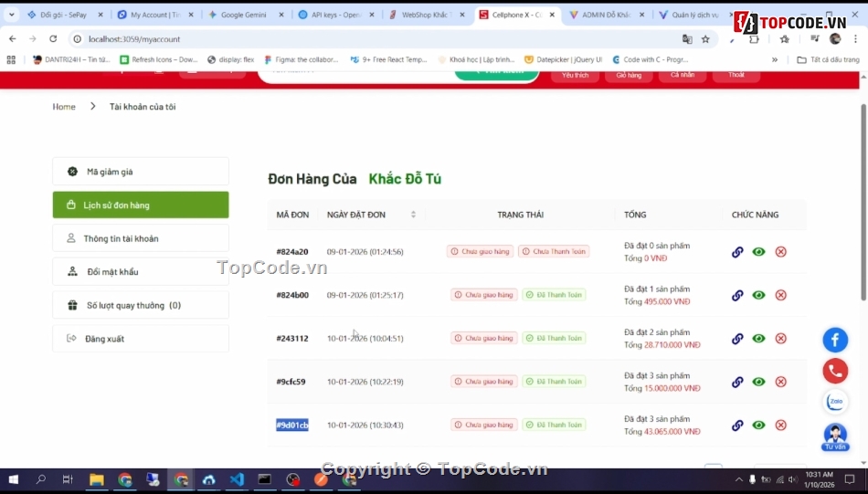Open Yêu thích header button
Image resolution: width=868 pixels, height=494 pixels.
click(575, 75)
